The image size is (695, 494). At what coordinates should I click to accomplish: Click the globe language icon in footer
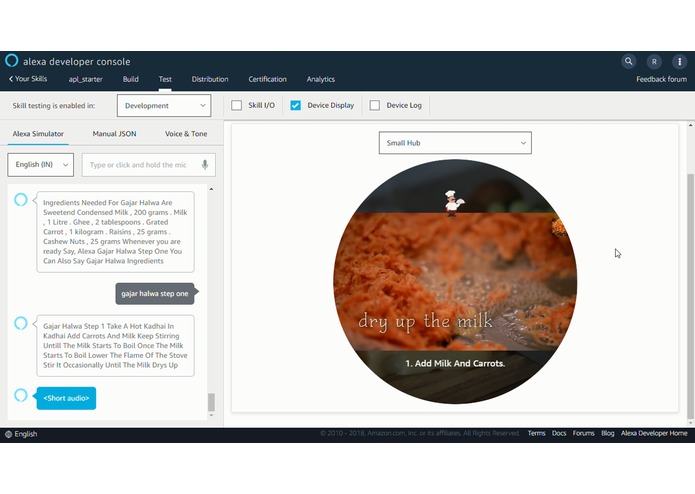click(x=8, y=434)
